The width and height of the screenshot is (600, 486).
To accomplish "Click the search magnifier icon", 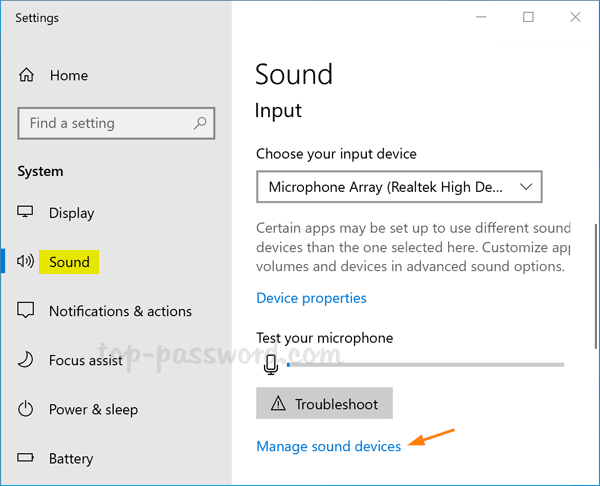I will pyautogui.click(x=201, y=123).
